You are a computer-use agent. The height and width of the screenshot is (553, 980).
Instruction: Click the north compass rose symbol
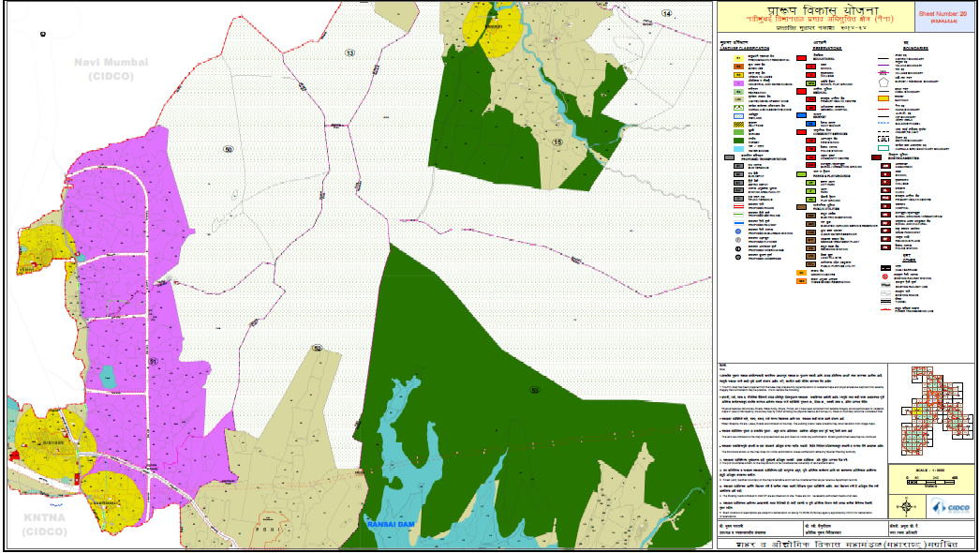tap(907, 506)
